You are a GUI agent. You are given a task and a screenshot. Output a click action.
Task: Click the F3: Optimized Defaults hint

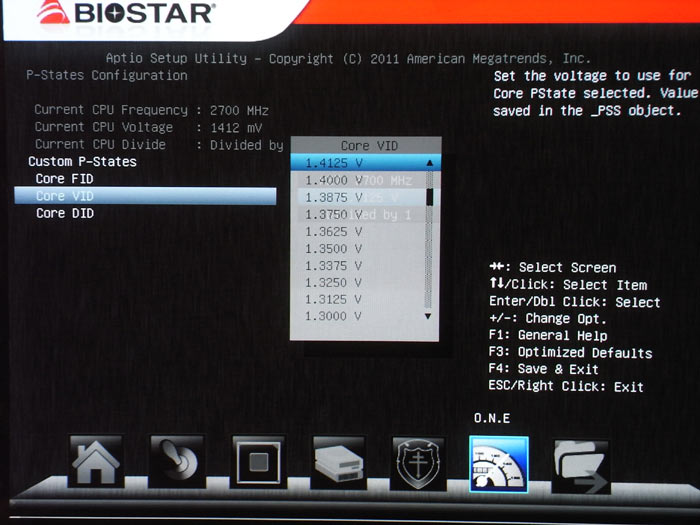click(571, 353)
